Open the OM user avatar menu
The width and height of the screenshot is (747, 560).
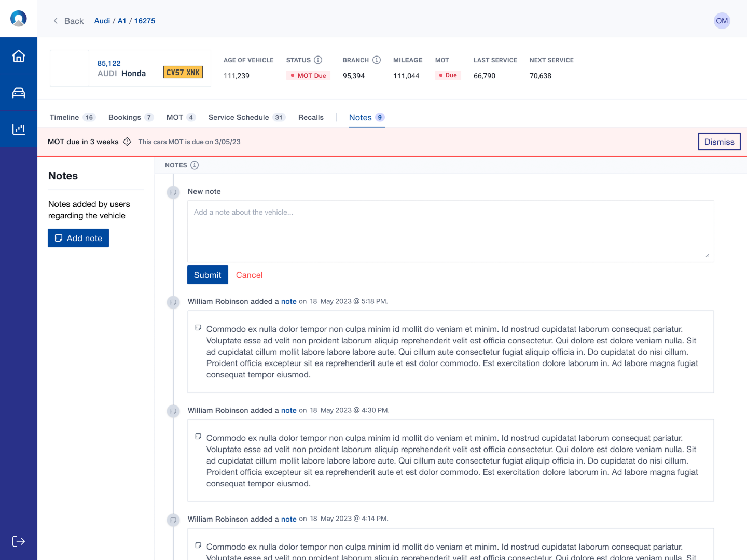click(722, 21)
